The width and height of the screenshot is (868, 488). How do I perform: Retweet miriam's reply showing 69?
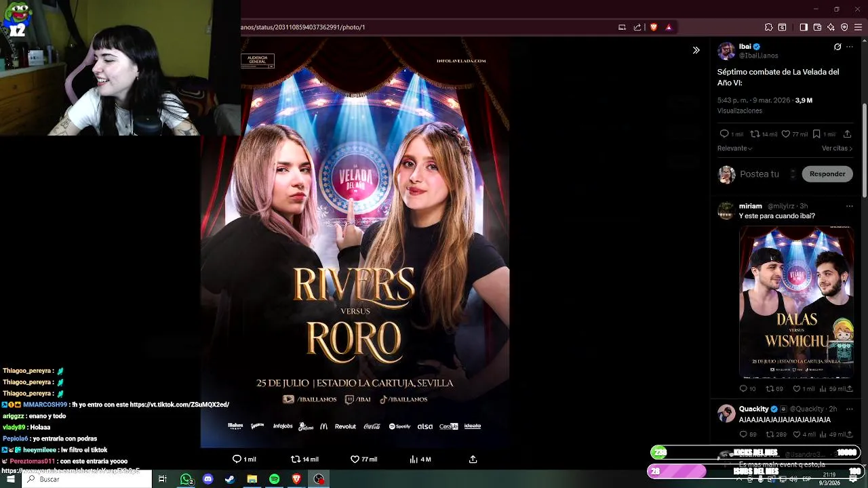pos(770,389)
